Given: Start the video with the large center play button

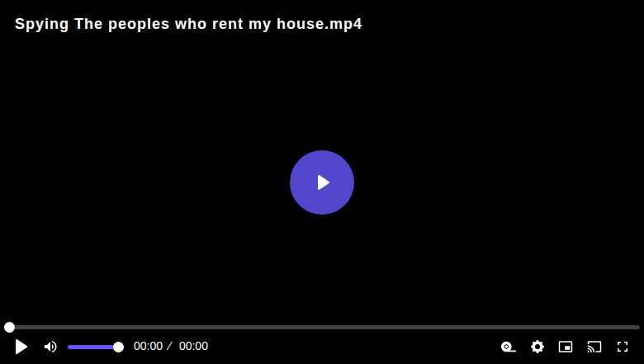Looking at the screenshot, I should click(322, 182).
